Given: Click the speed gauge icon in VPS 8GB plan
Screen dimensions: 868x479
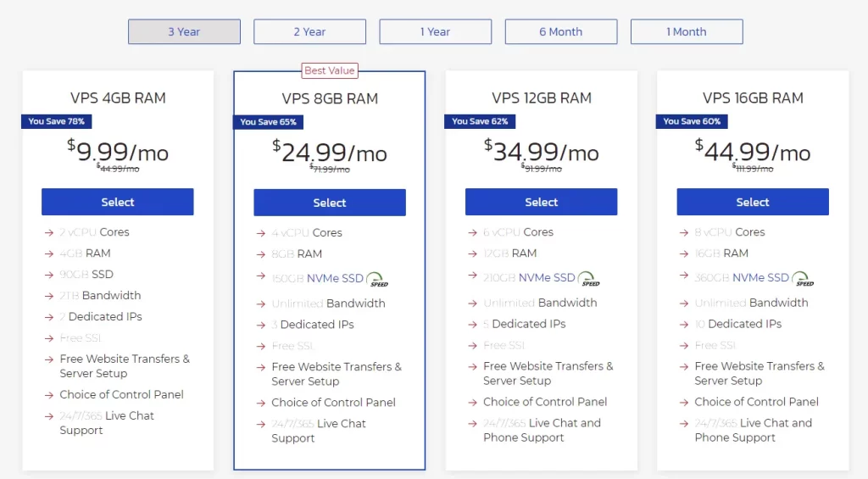Looking at the screenshot, I should tap(377, 280).
